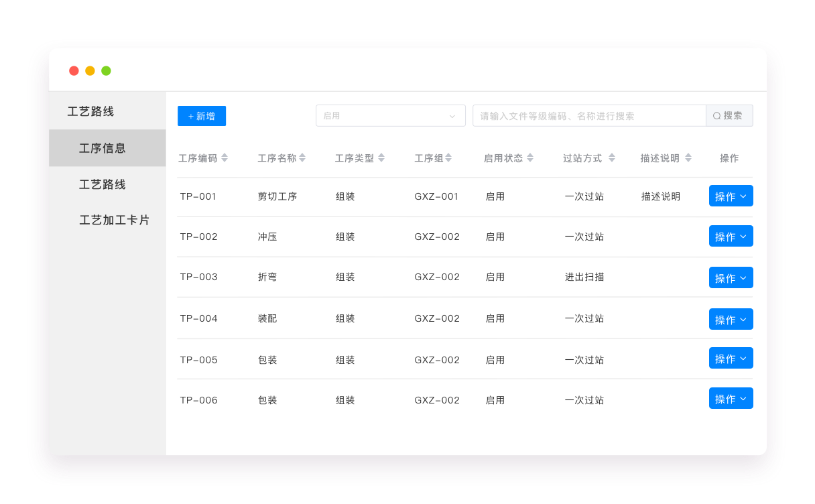
Task: Click the 搜索 search button
Action: pyautogui.click(x=729, y=115)
